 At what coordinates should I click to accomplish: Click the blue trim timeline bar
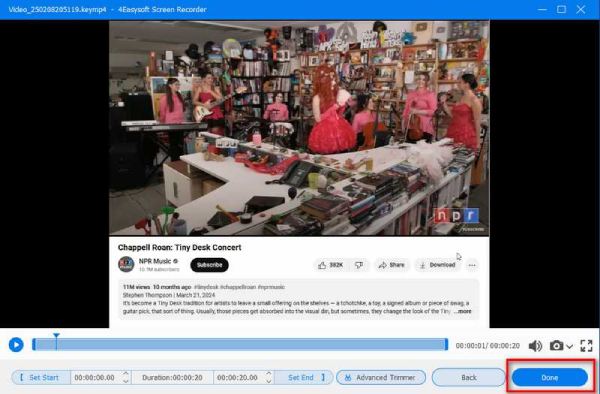(x=240, y=344)
